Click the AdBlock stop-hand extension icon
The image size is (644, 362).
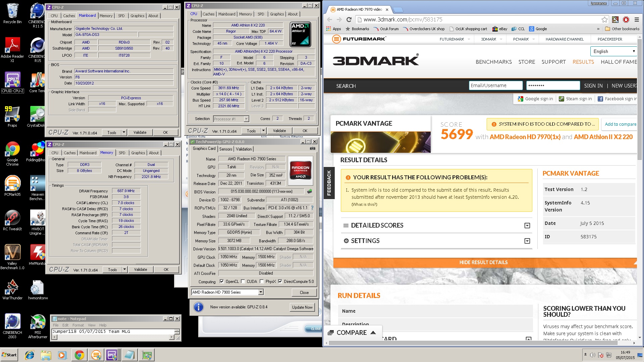click(626, 19)
